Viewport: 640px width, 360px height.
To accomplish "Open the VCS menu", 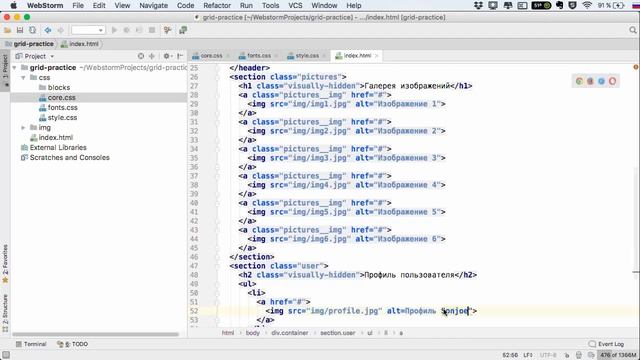I will 296,5.
